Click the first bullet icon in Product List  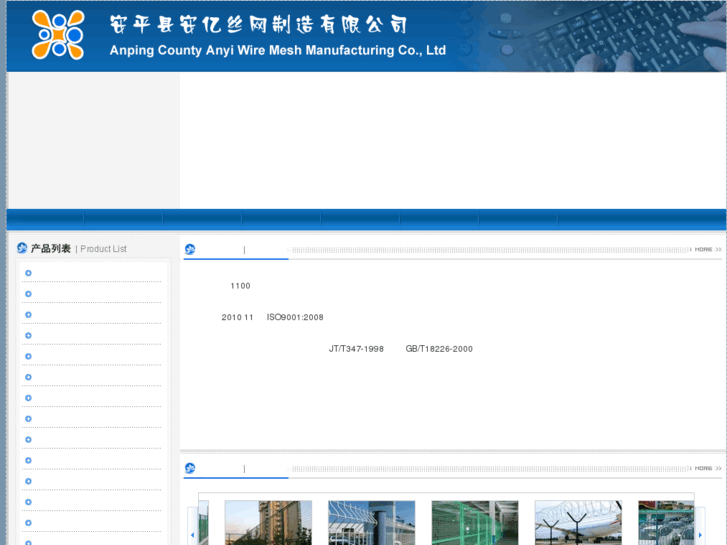[x=28, y=273]
